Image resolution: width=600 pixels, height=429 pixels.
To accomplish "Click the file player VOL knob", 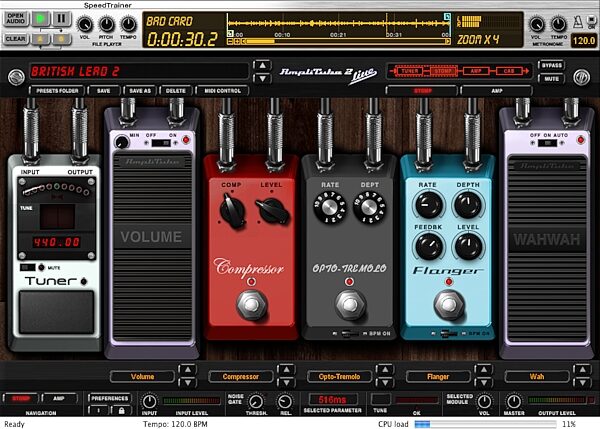I will click(85, 24).
